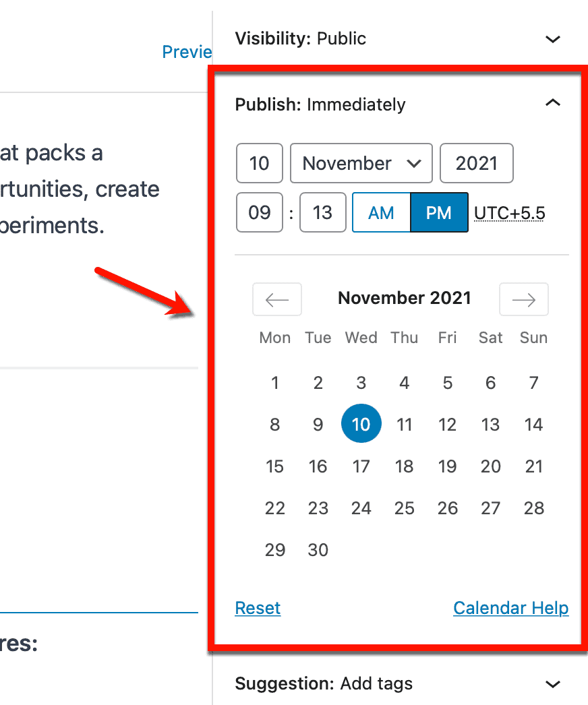The width and height of the screenshot is (588, 705).
Task: Open the November month dropdown
Action: 361,163
